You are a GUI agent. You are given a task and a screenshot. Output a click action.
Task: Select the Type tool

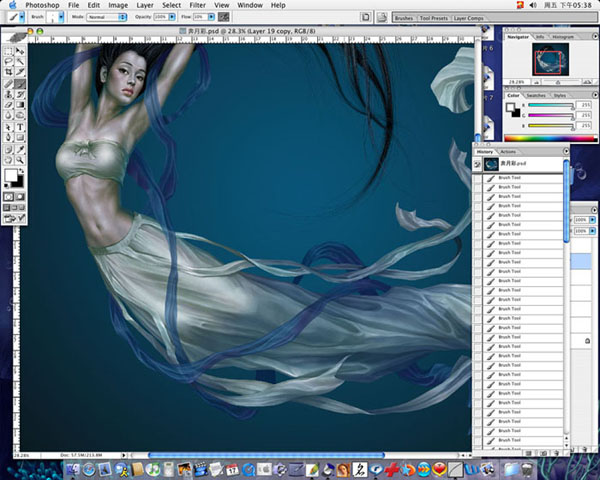click(22, 128)
